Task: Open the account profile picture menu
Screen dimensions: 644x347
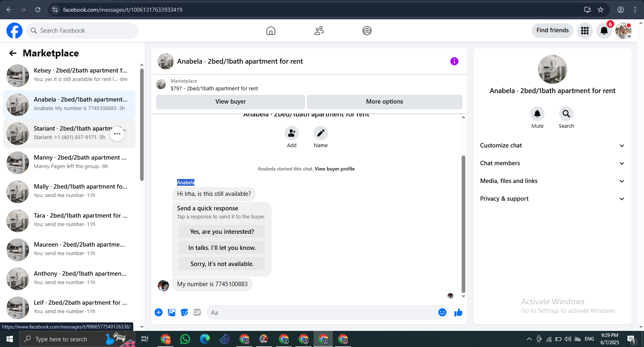Action: pos(623,31)
